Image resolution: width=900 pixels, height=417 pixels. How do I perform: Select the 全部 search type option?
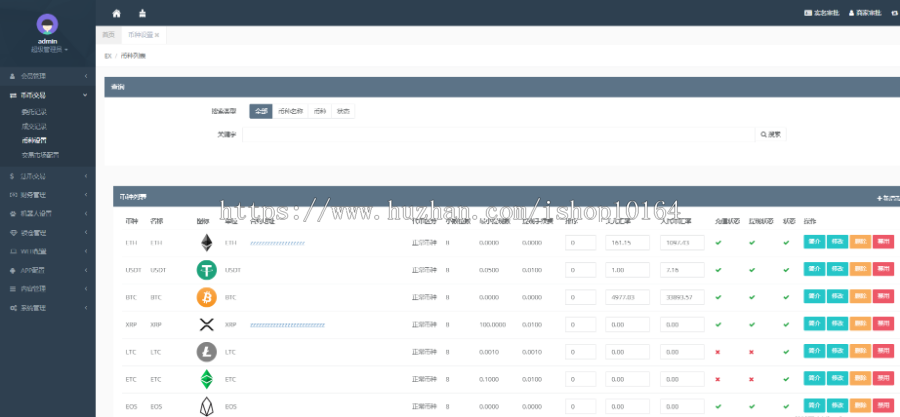pos(260,111)
